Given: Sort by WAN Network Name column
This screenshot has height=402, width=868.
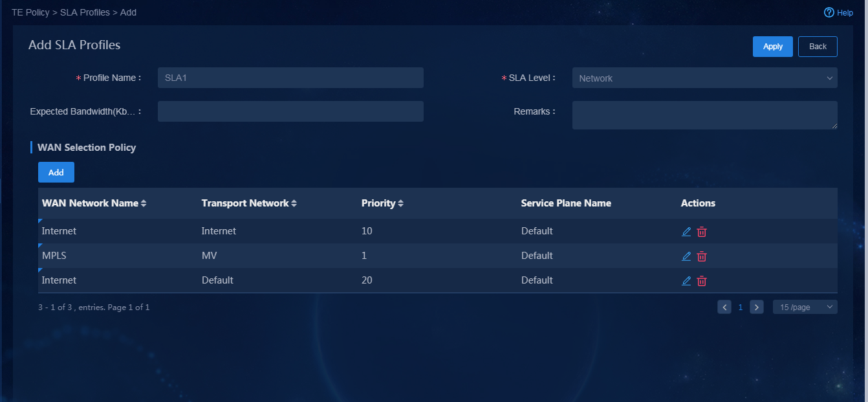Looking at the screenshot, I should point(144,203).
